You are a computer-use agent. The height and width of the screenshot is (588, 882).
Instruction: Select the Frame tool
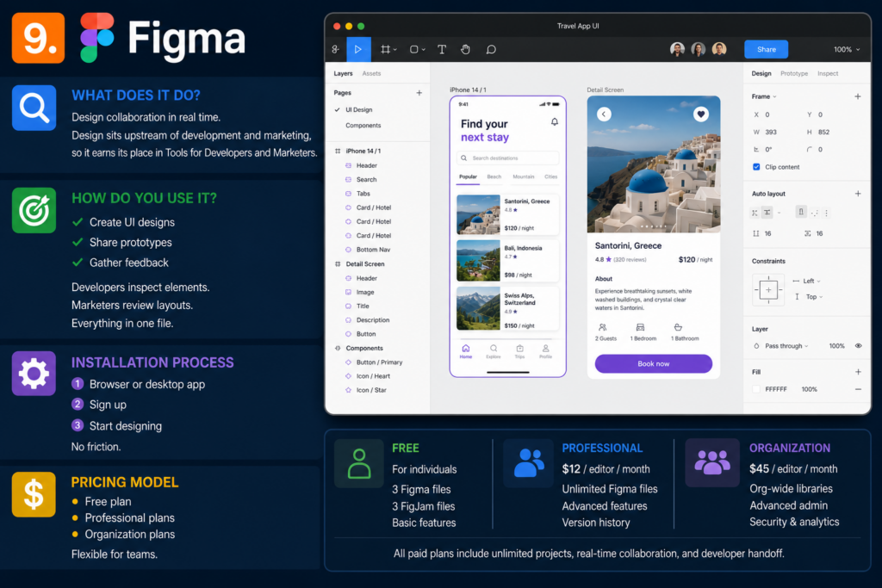(385, 49)
